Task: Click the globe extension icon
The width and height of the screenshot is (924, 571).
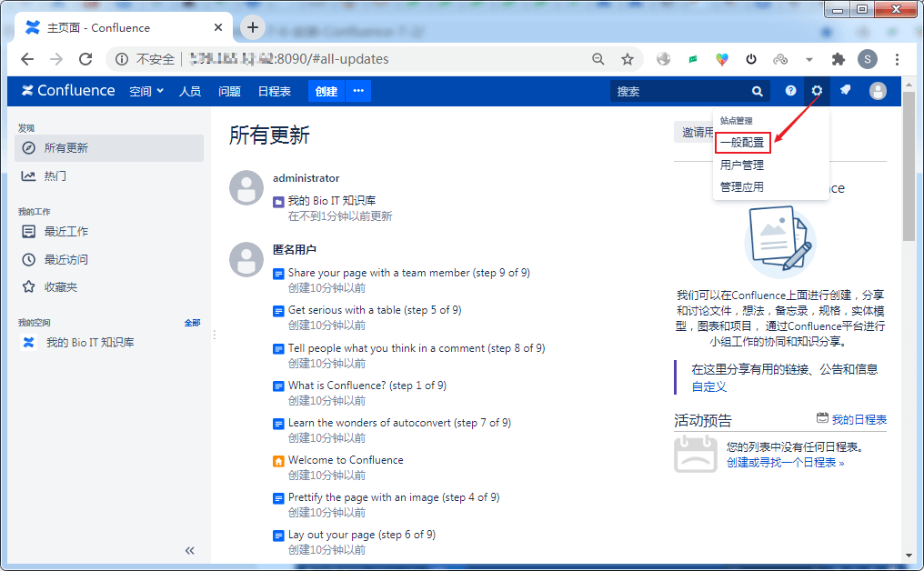Action: 664,59
